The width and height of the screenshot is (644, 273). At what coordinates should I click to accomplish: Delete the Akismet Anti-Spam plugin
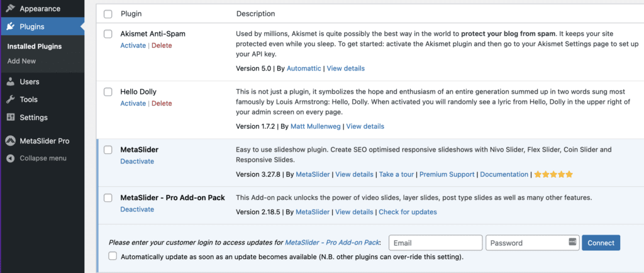pyautogui.click(x=162, y=45)
